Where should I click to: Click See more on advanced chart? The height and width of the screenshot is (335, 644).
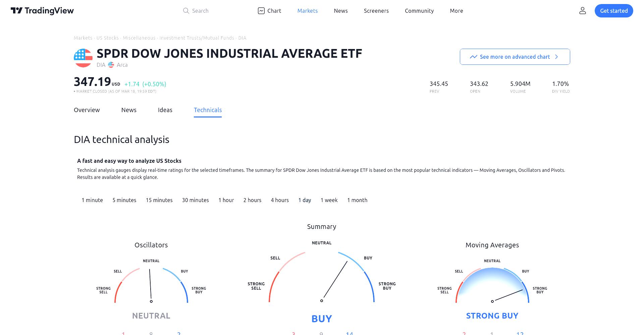515,57
